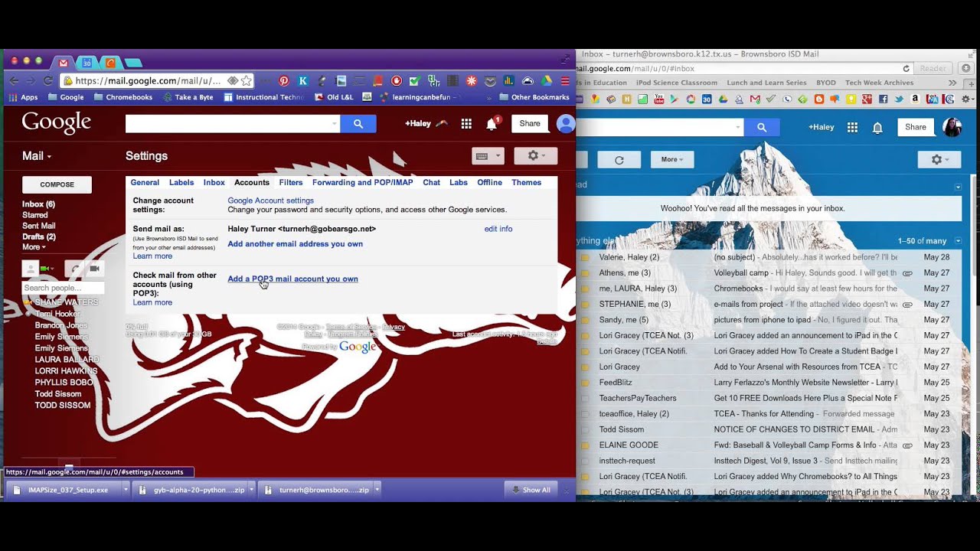This screenshot has height=551, width=980.
Task: Open the apps grid in the inbox window
Action: 852,127
